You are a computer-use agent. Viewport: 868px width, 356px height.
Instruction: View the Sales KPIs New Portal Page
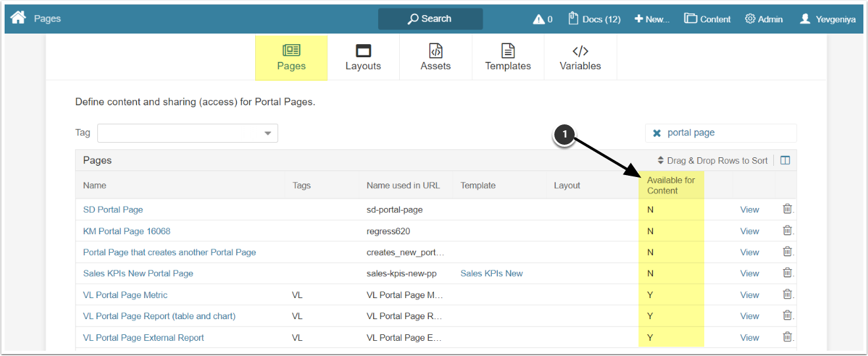pyautogui.click(x=750, y=274)
